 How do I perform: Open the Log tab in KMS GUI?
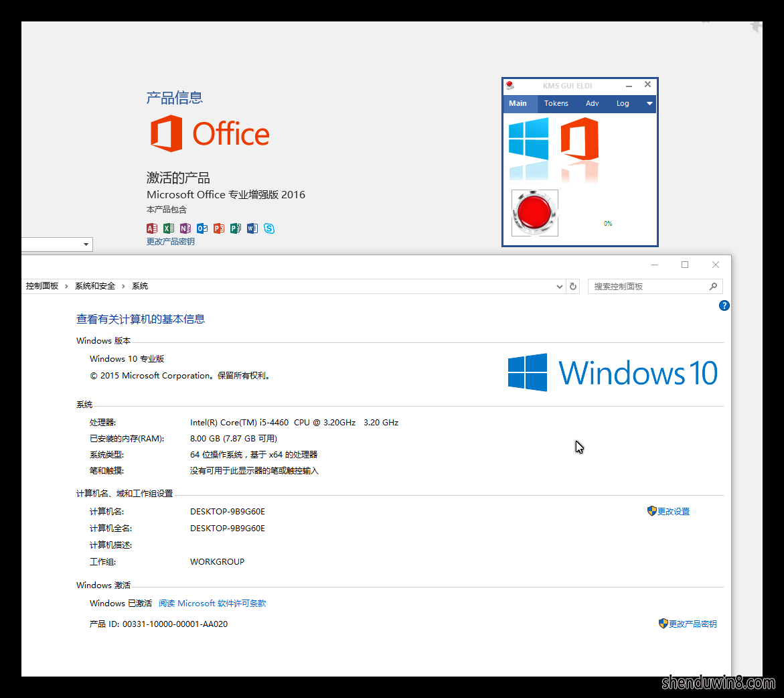tap(623, 103)
